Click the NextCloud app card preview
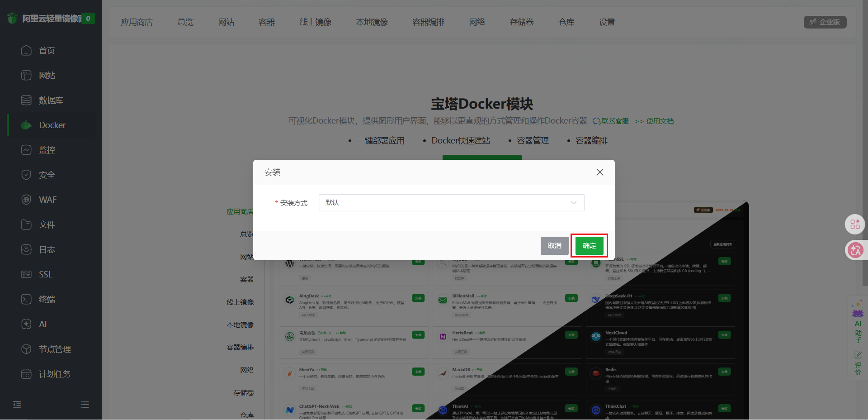The image size is (868, 420). click(660, 343)
